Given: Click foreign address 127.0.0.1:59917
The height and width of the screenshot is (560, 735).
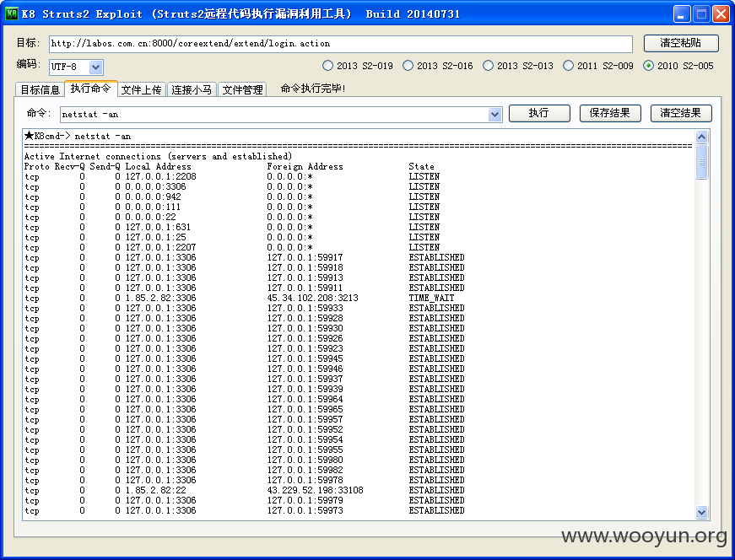Looking at the screenshot, I should point(305,258).
